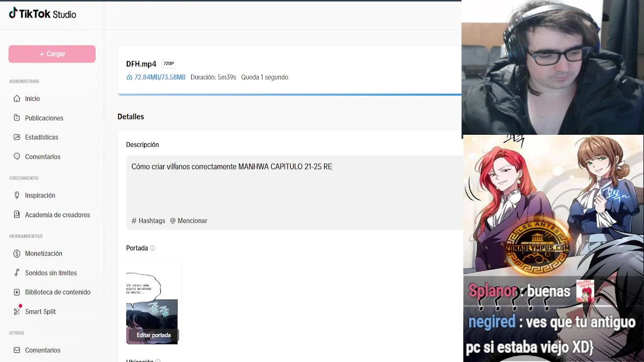
Task: Click the 72.84MB/73.58MB upload size text
Action: (x=160, y=77)
